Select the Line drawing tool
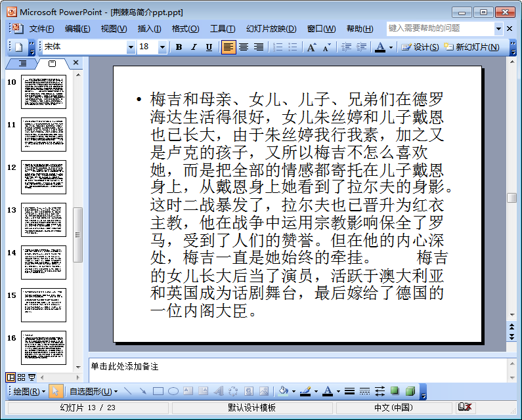Viewport: 522px width, 420px height. point(128,391)
